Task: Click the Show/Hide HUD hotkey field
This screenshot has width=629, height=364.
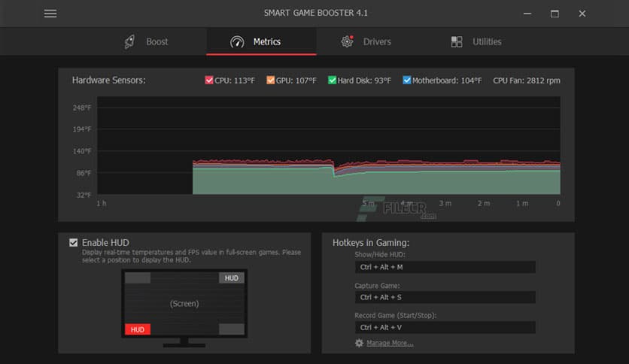Action: click(445, 267)
